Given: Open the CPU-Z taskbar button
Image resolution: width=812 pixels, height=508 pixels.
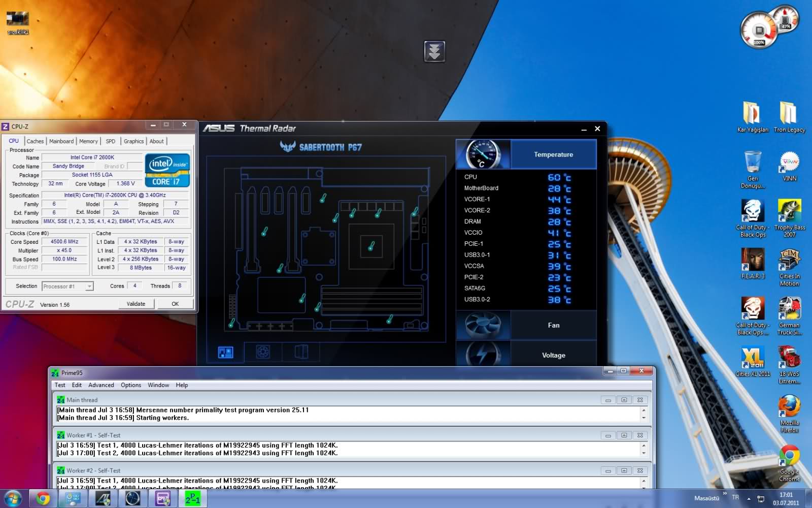Looking at the screenshot, I should tap(163, 499).
